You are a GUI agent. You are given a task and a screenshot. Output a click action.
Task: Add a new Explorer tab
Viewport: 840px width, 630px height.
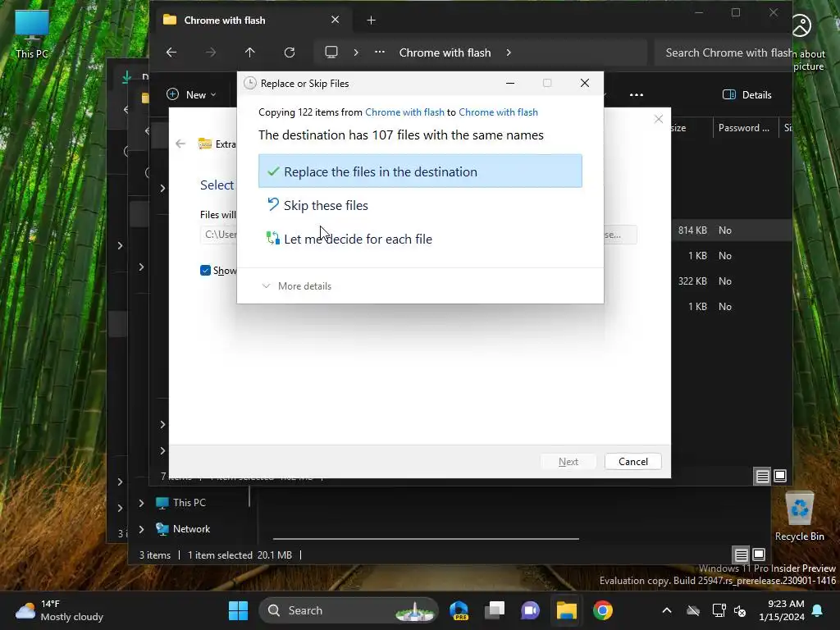pyautogui.click(x=372, y=21)
